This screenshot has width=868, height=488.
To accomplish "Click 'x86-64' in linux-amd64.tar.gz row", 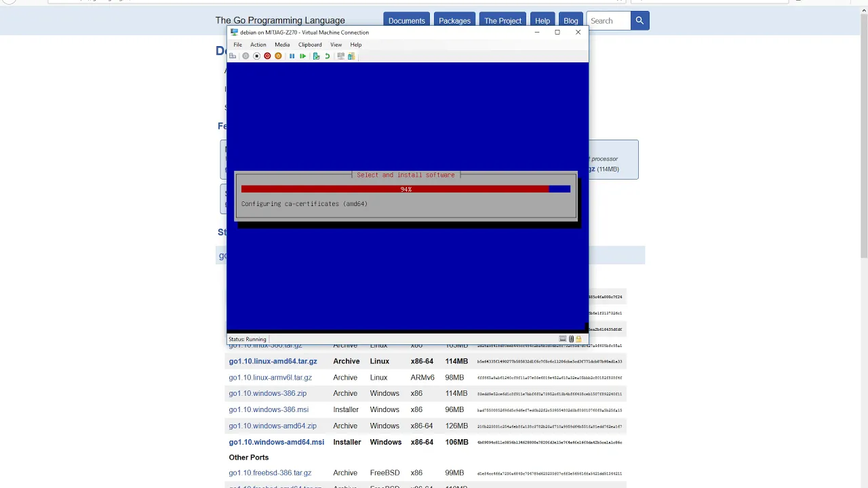I will (x=422, y=361).
